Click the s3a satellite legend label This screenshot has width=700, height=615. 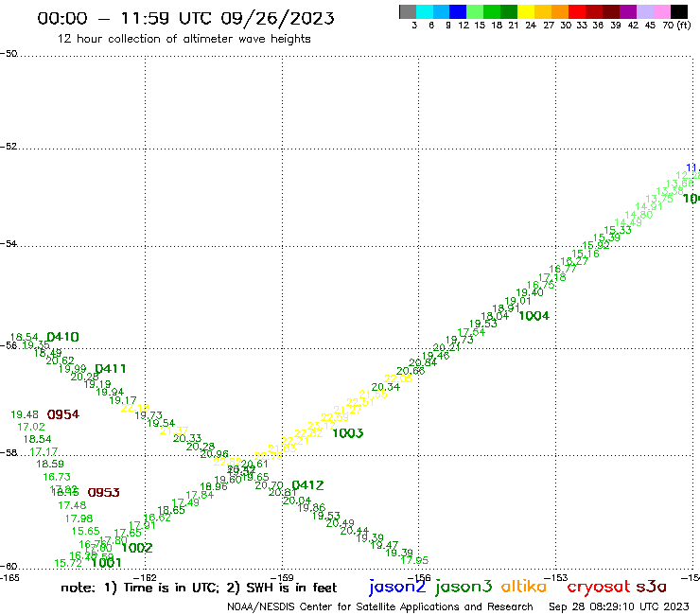651,587
